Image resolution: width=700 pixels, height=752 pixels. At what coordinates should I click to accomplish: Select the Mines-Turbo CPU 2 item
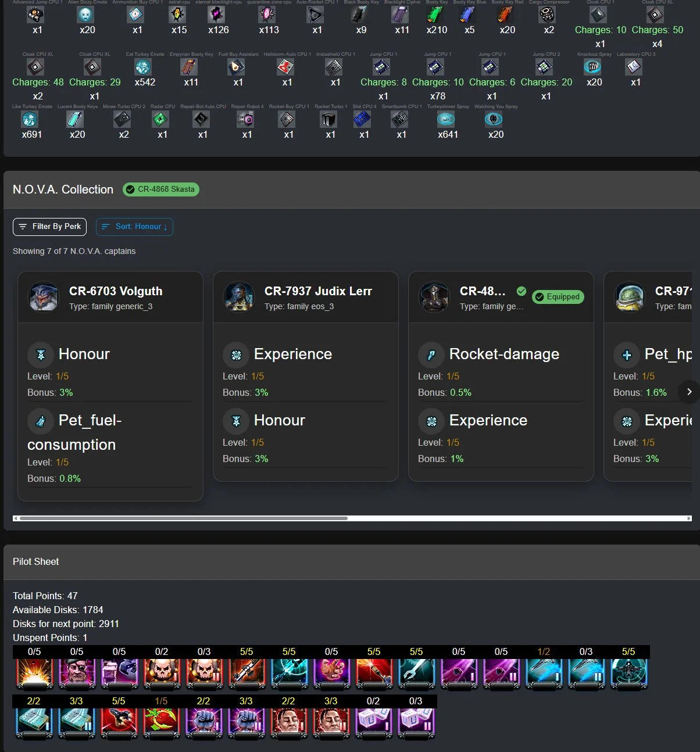point(122,119)
